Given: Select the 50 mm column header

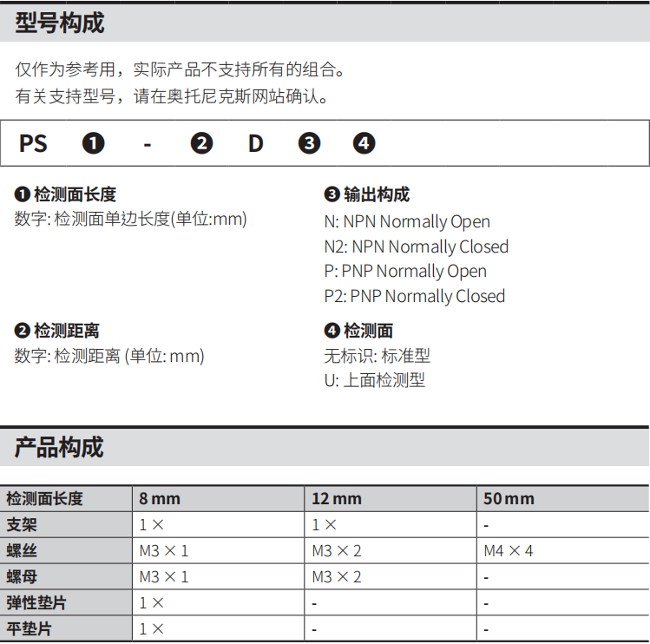Looking at the screenshot, I should [x=509, y=498].
